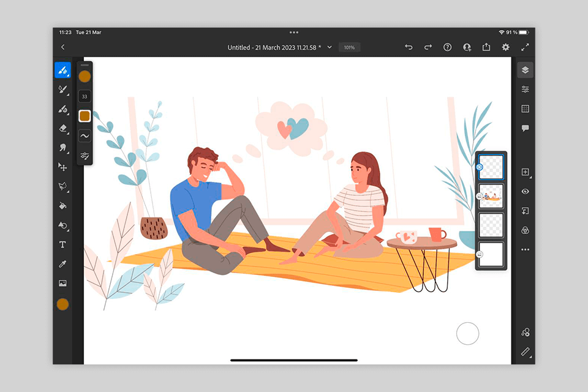Select the Eyedropper tool
Screen dimensions: 588x392
coord(62,264)
